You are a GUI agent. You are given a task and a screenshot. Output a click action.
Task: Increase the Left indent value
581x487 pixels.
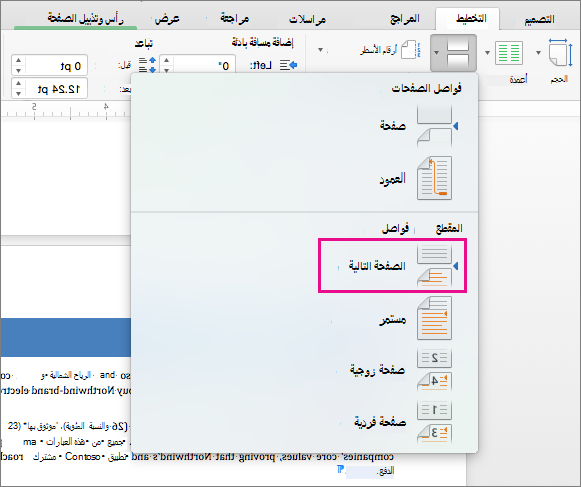point(166,60)
